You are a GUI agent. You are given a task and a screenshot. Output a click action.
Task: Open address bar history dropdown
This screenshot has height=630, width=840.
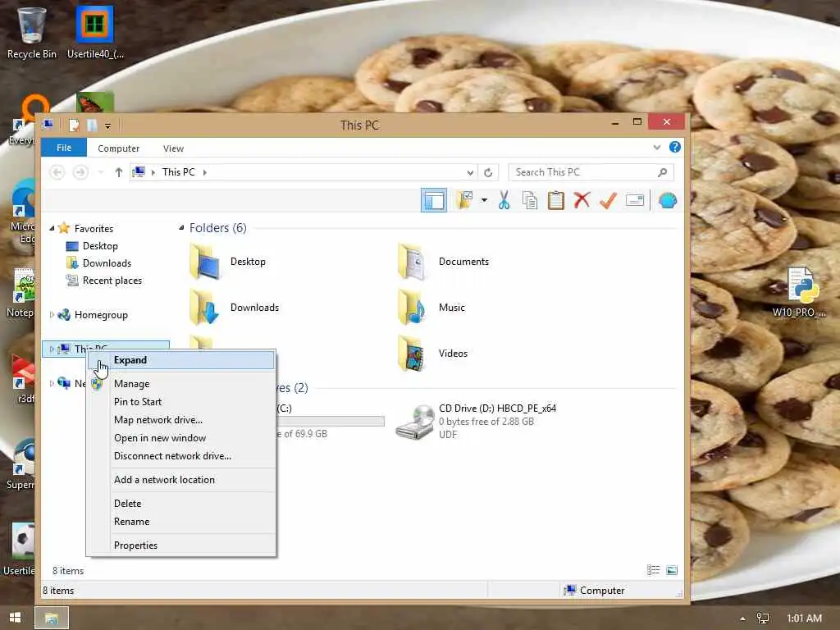(x=470, y=172)
